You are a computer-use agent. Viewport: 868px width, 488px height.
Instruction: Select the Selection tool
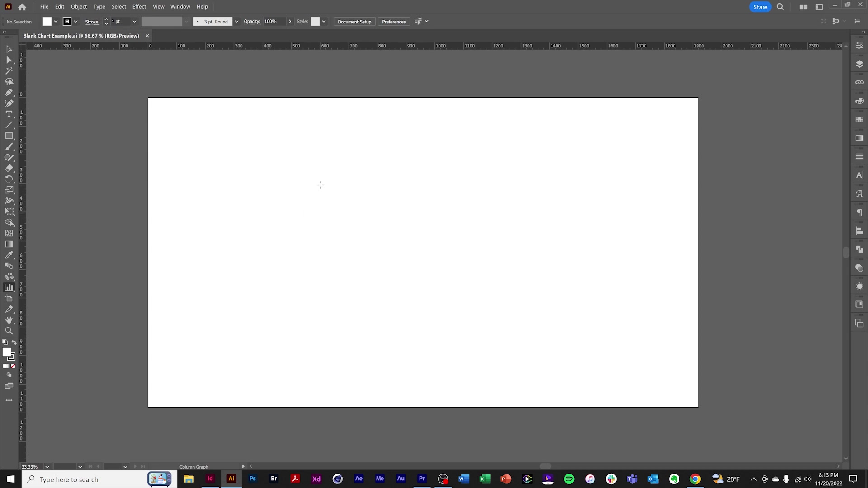9,49
